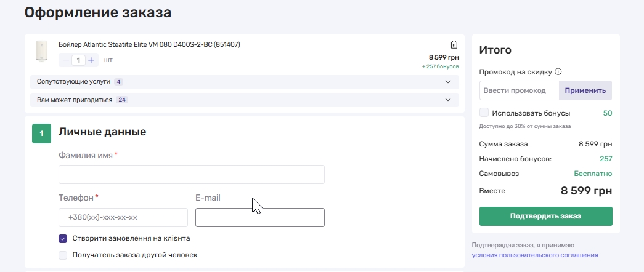Screen dimensions: 644x272
Task: Click the Ввести промокод input field
Action: tap(519, 90)
